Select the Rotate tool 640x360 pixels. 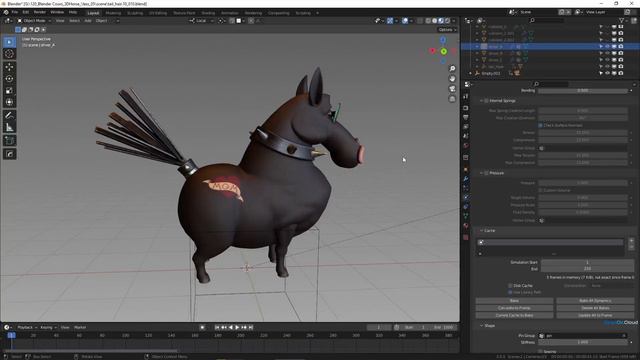(9, 79)
